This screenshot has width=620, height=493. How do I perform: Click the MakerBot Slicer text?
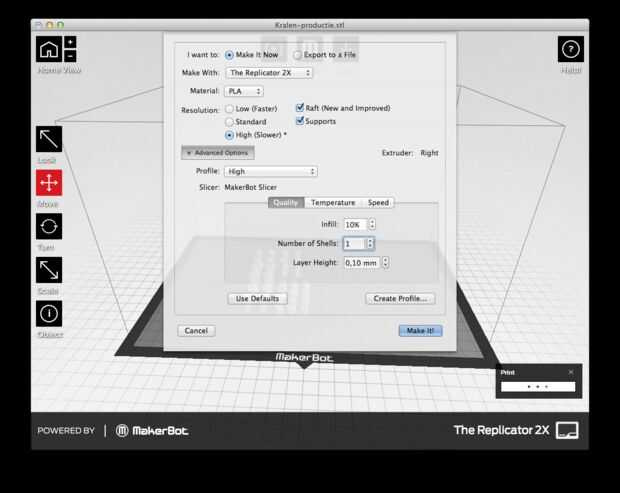click(x=251, y=187)
